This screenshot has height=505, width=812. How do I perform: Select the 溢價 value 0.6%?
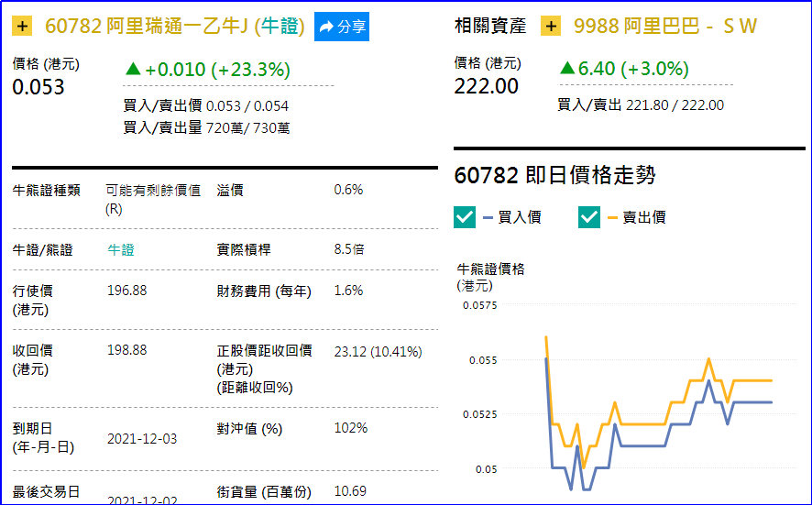348,190
